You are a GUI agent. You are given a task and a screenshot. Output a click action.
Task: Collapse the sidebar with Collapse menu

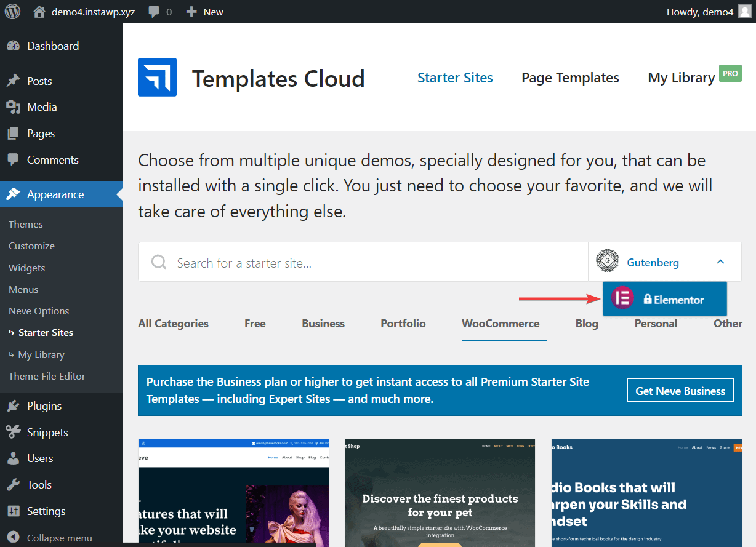tap(58, 538)
